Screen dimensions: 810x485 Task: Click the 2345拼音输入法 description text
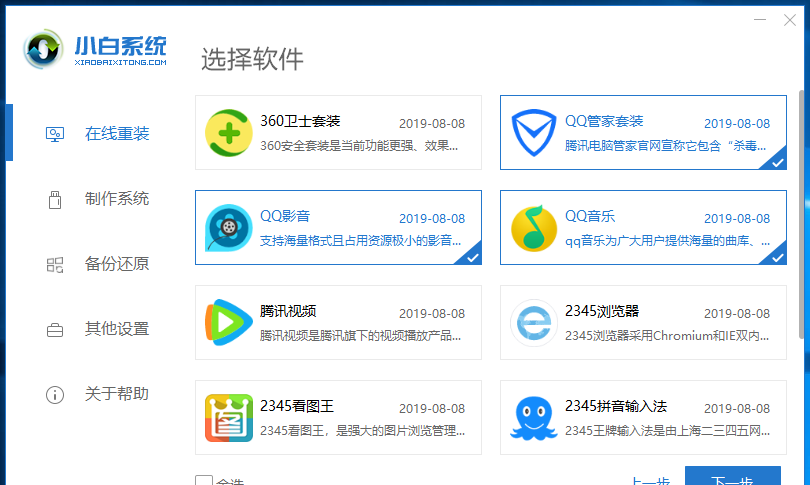tap(667, 431)
